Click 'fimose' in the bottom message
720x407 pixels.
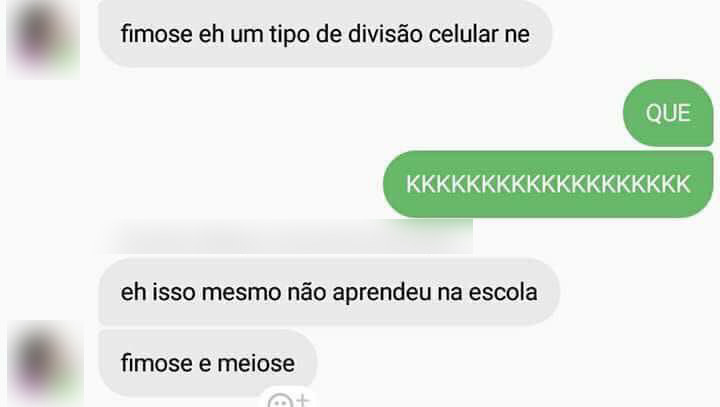click(157, 363)
